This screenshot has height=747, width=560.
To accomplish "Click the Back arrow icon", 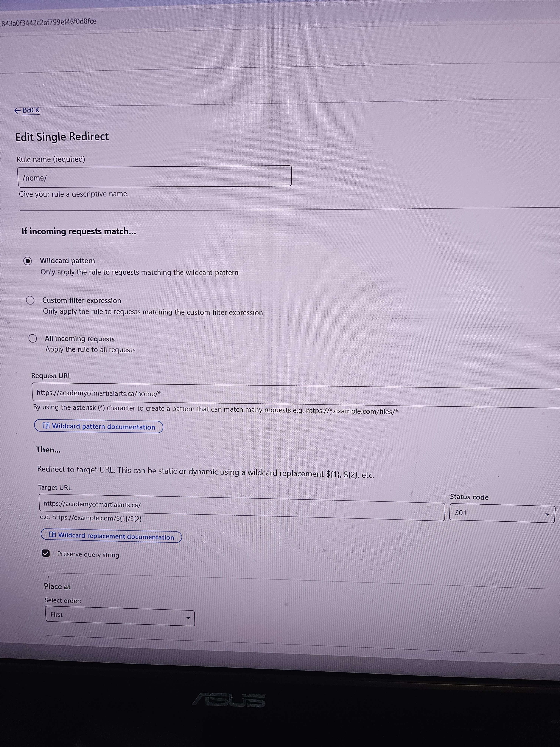I will click(x=18, y=110).
